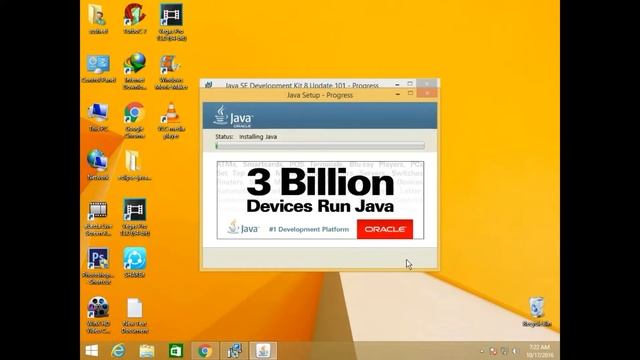Open the user folder desktop icon

click(98, 18)
